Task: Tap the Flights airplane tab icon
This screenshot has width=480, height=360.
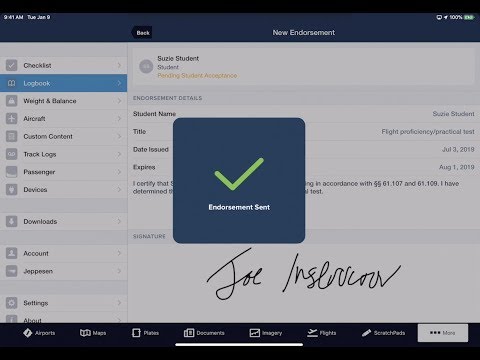Action: point(312,333)
